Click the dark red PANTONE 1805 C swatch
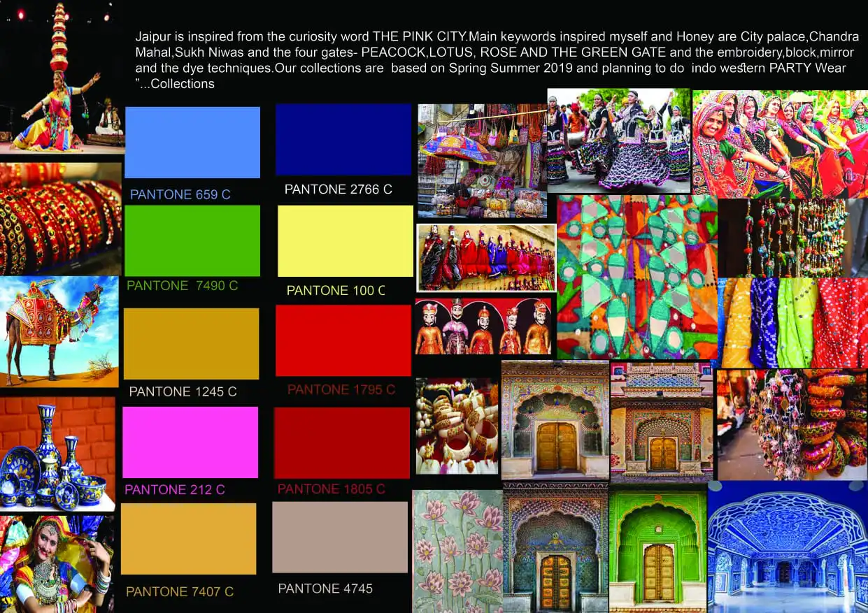 pos(342,443)
